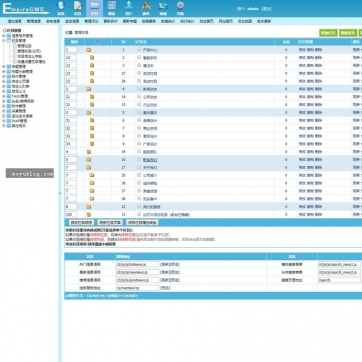
Task: Open the 商城 (Shop) top module icon
Action: point(163,8)
